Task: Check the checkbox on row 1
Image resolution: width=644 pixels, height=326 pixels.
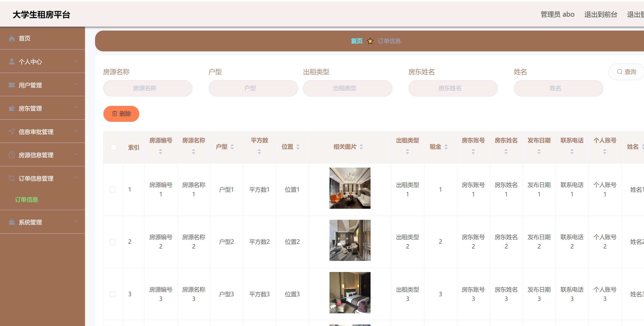Action: (x=113, y=189)
